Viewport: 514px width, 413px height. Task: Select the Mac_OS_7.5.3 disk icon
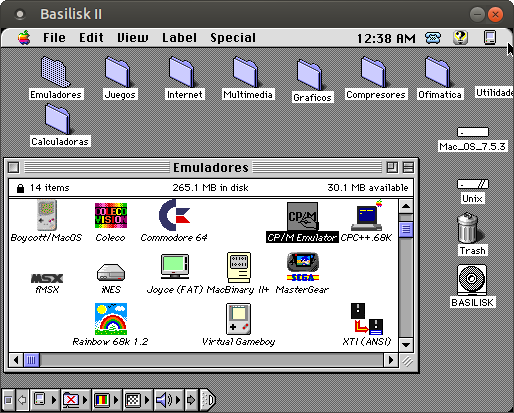click(x=473, y=132)
